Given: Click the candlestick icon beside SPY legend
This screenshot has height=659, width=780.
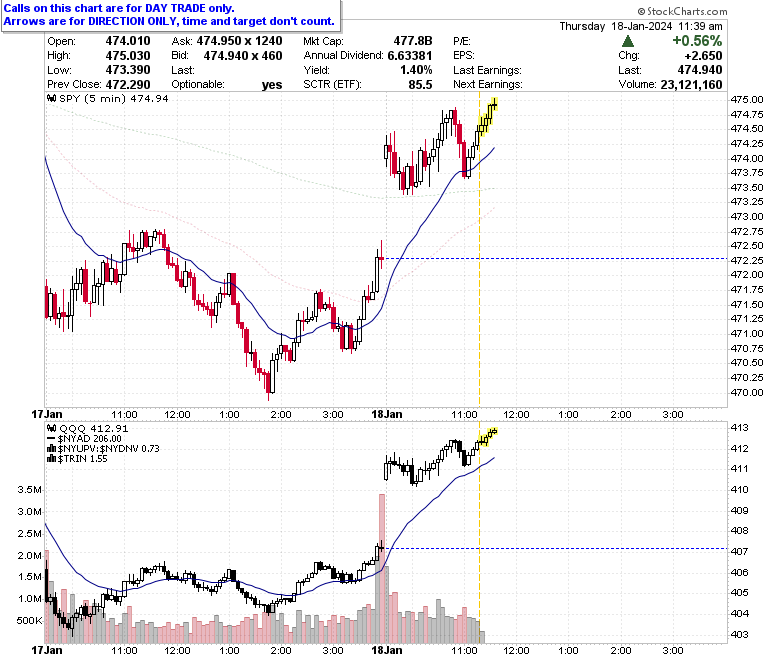Looking at the screenshot, I should click(51, 98).
